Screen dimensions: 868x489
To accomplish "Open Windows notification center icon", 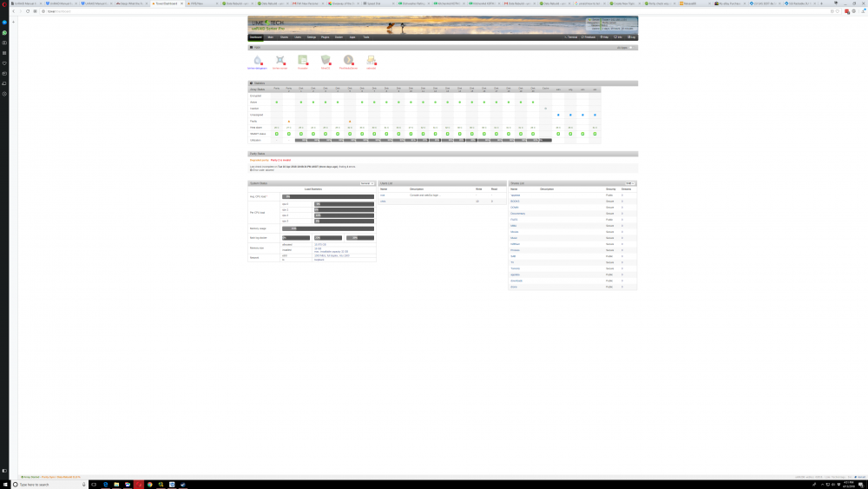I will tap(861, 485).
